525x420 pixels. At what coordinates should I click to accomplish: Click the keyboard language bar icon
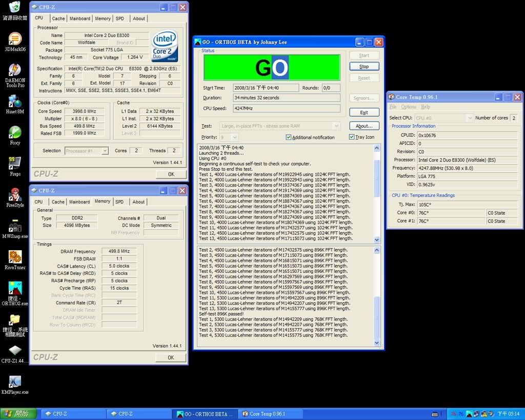[435, 414]
